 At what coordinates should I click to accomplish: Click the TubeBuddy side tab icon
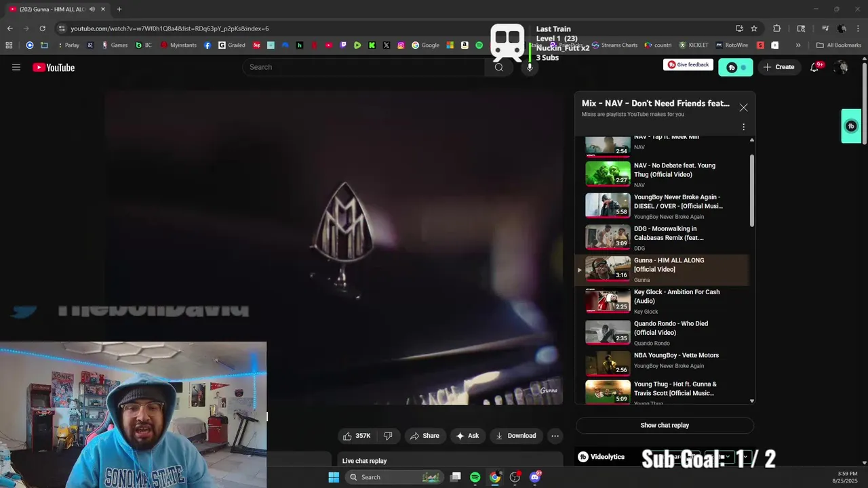pyautogui.click(x=852, y=126)
